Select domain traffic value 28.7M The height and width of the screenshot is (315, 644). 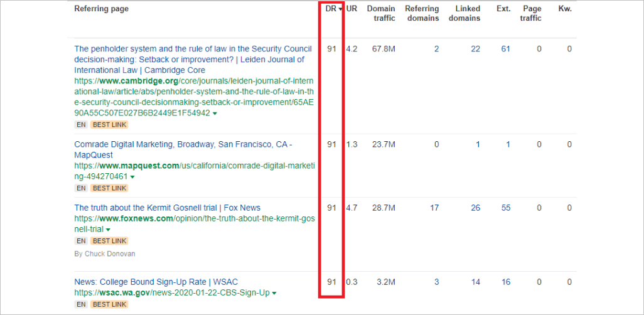pyautogui.click(x=384, y=208)
